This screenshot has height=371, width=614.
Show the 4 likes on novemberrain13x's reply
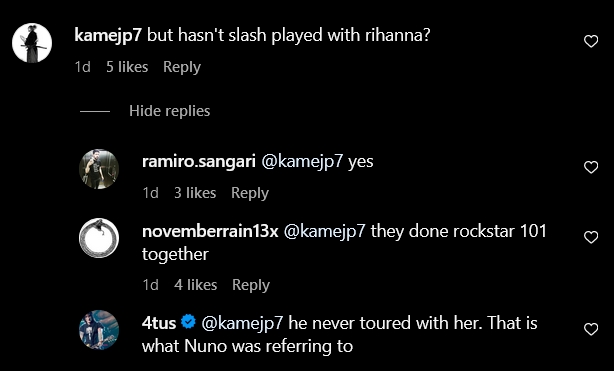(x=195, y=285)
